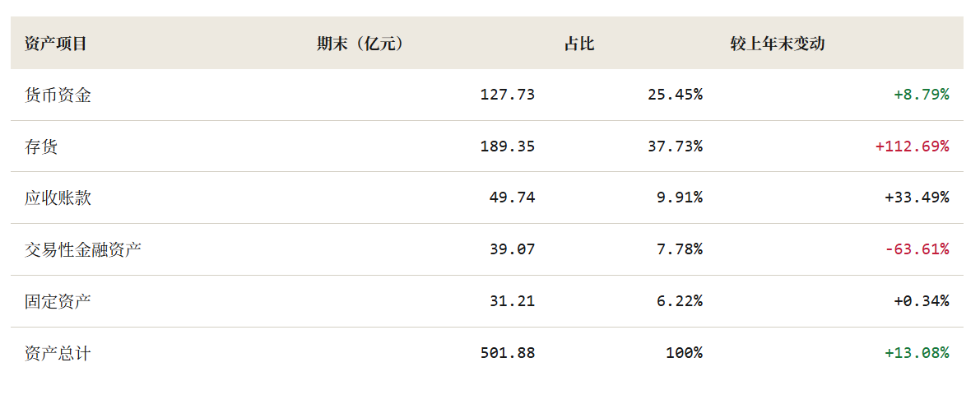
Task: Click the 6.22% proportion cell
Action: 680,301
